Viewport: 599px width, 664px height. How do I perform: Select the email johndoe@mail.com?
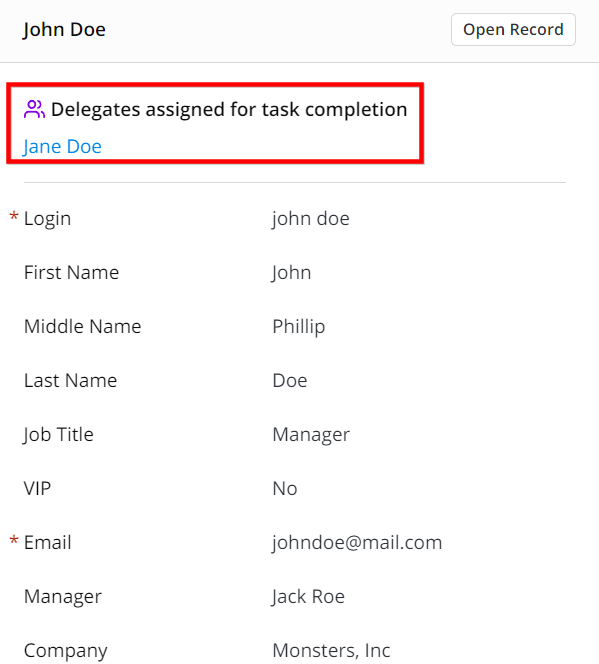coord(357,542)
